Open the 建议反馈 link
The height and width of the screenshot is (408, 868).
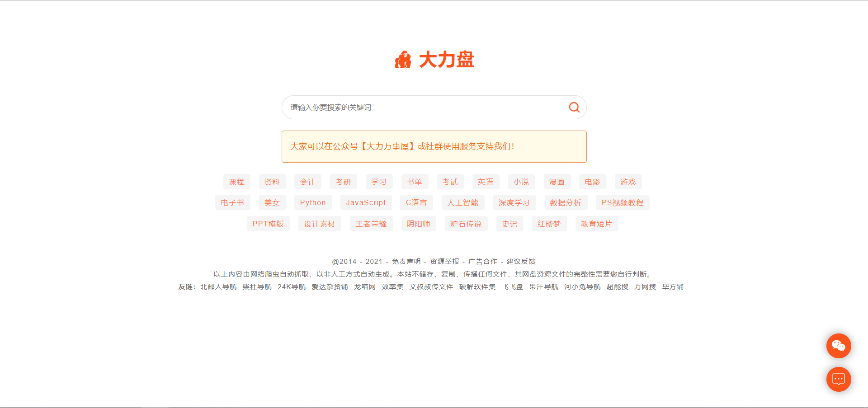pos(520,261)
